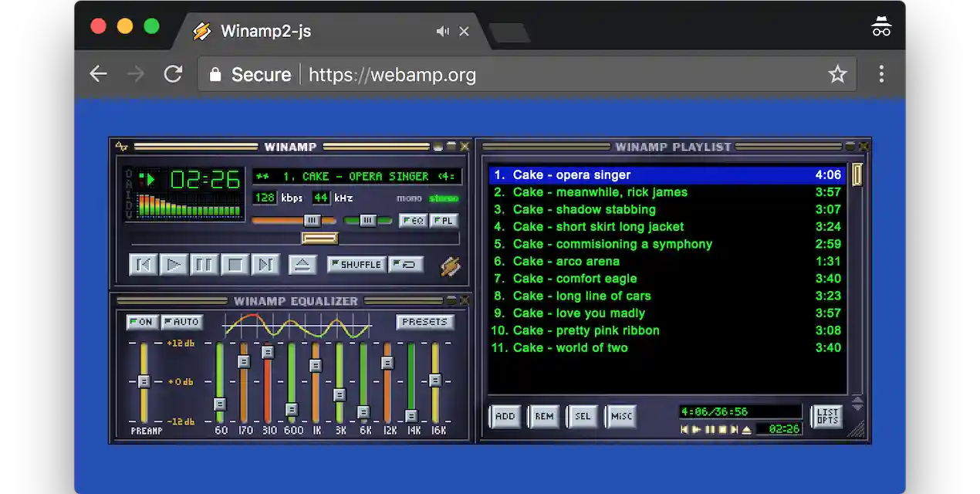Screen dimensions: 980x494
Task: Open the equalizer PRESETS menu
Action: [x=425, y=322]
